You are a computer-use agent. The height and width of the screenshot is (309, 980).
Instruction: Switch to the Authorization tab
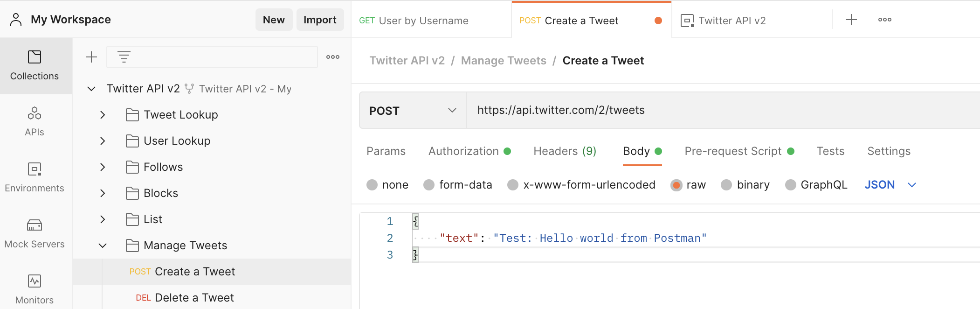(469, 151)
